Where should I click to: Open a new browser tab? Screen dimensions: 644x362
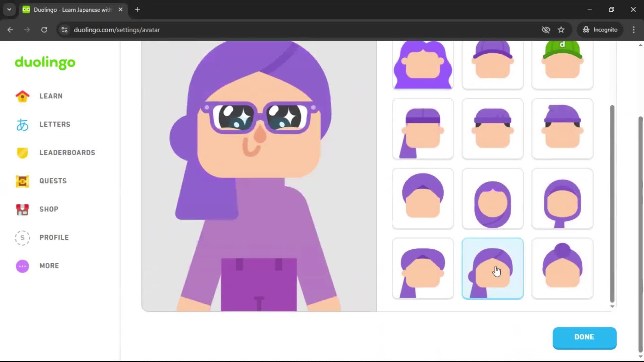[x=137, y=9]
